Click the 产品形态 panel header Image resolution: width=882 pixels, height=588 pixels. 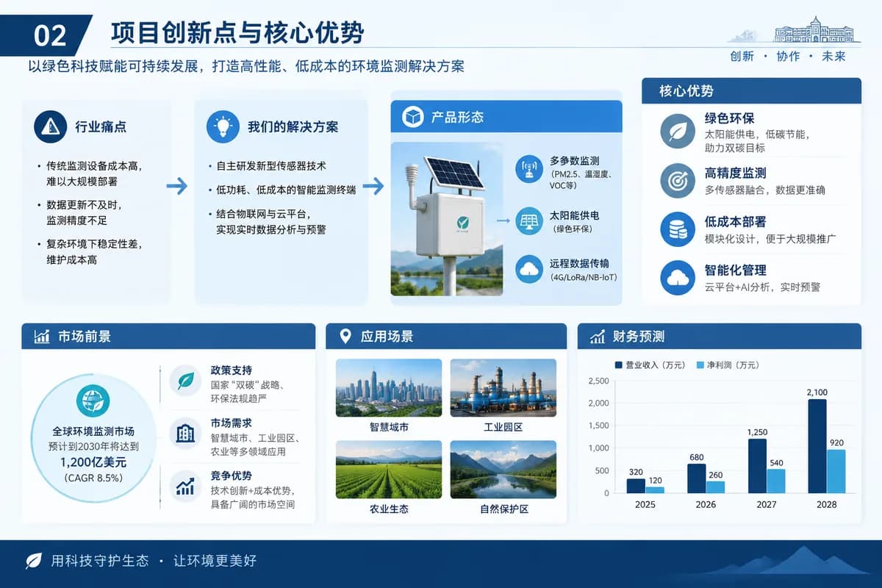(x=506, y=117)
